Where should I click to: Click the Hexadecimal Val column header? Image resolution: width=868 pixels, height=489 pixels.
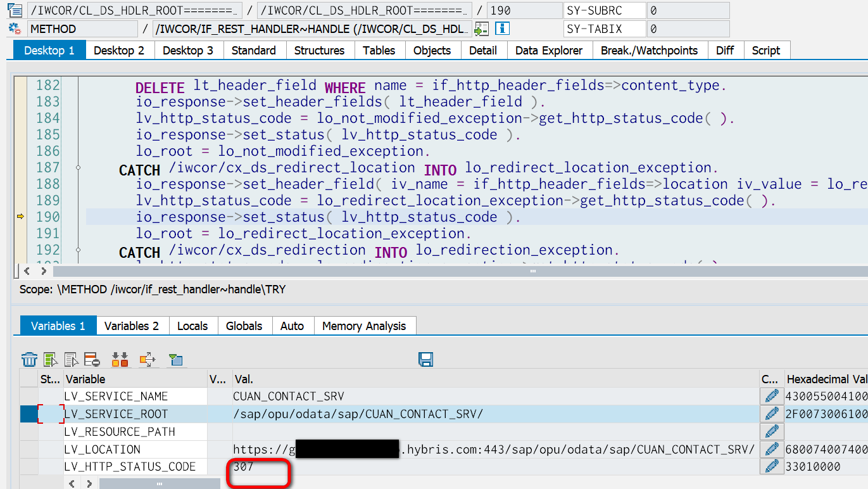(826, 379)
